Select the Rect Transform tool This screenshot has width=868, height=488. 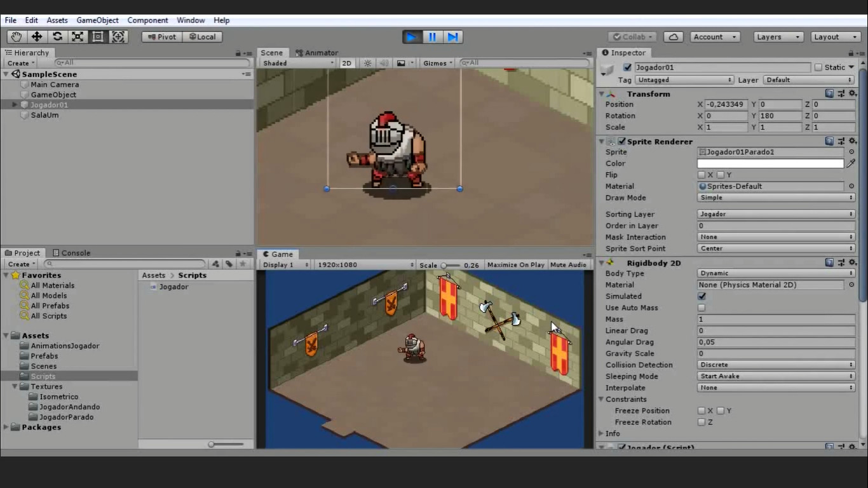[98, 37]
